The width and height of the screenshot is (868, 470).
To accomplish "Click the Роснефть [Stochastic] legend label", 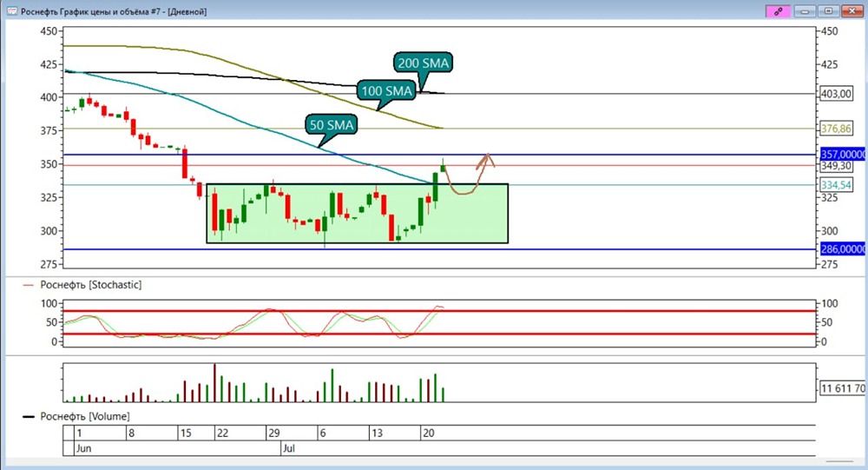I will [x=91, y=285].
